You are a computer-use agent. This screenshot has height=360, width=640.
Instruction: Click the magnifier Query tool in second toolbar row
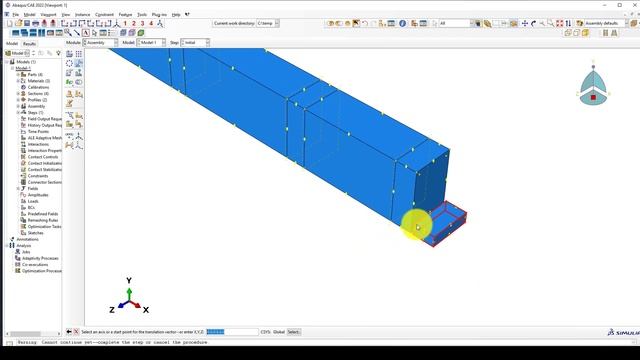[x=68, y=33]
